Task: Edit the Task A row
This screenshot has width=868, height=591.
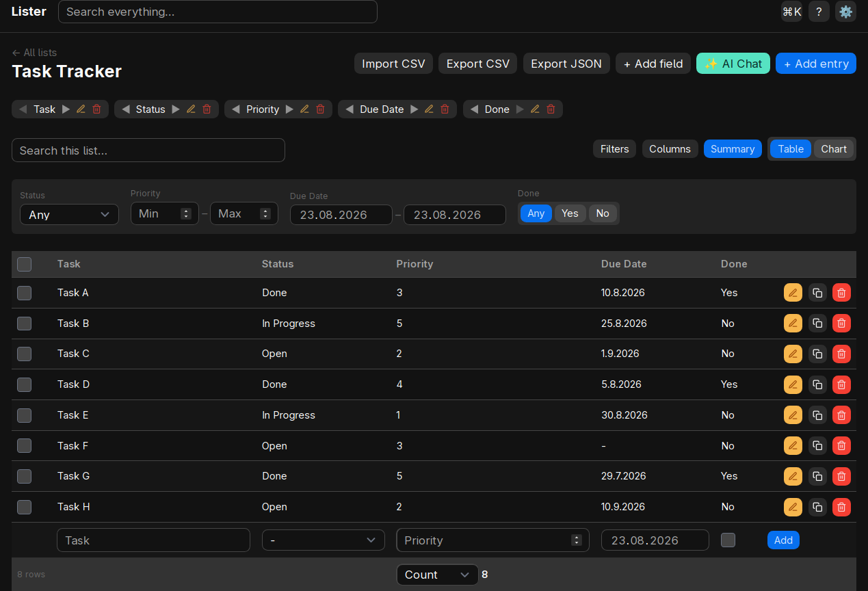Action: pyautogui.click(x=793, y=293)
